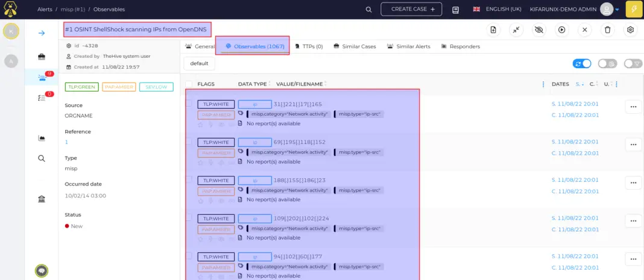Open the documentation book icon in header

click(455, 10)
